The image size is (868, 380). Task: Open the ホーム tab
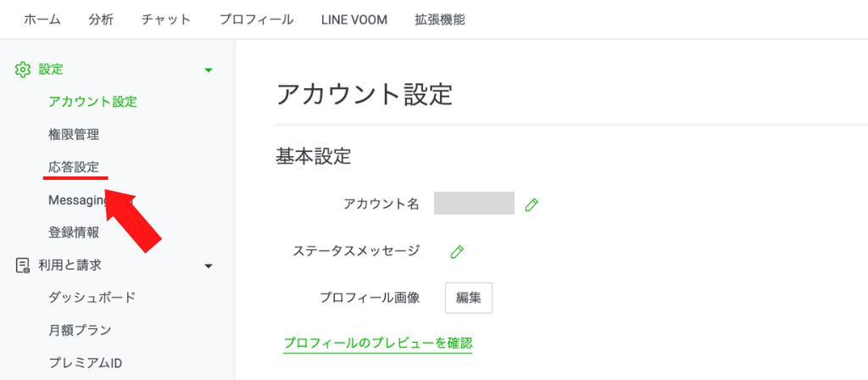[x=42, y=20]
